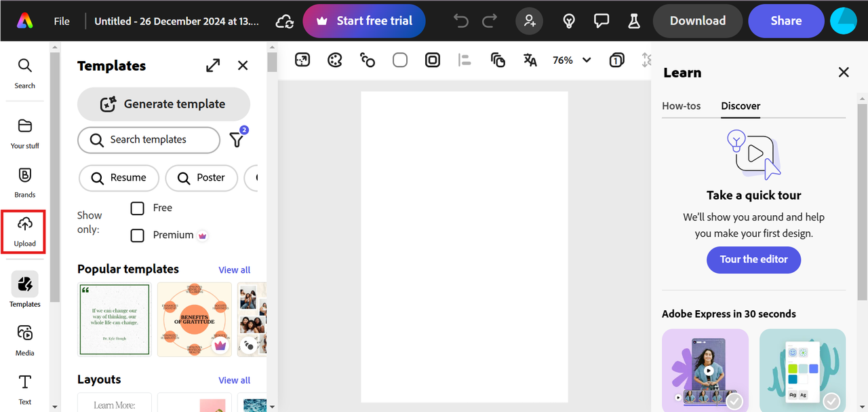Pick the Benefits of Gratitude template
The height and width of the screenshot is (412, 868).
click(195, 320)
